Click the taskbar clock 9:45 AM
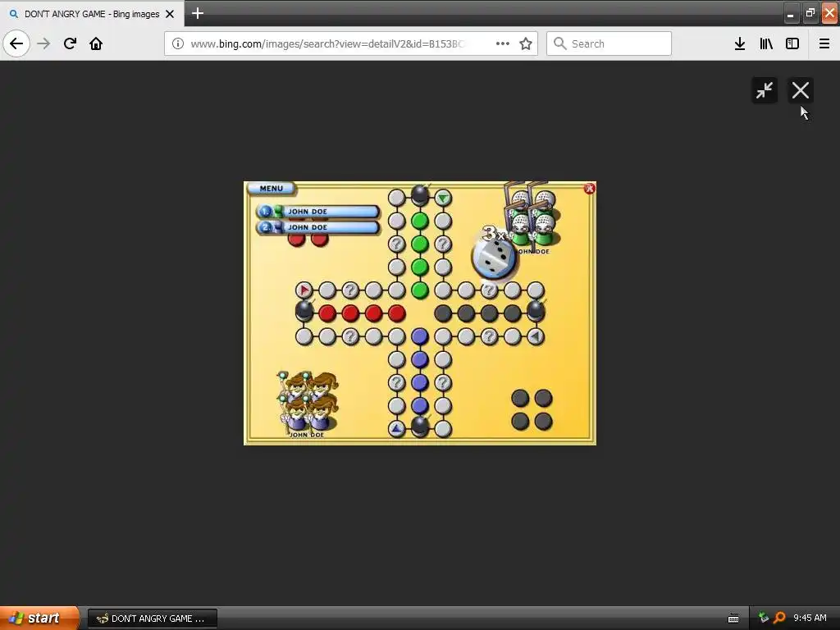The width and height of the screenshot is (840, 630). 810,618
